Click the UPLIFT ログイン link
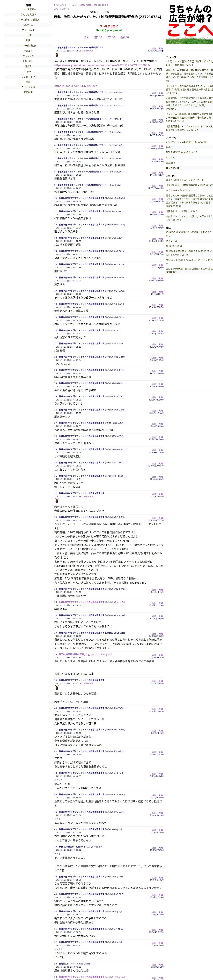 coord(62,9)
